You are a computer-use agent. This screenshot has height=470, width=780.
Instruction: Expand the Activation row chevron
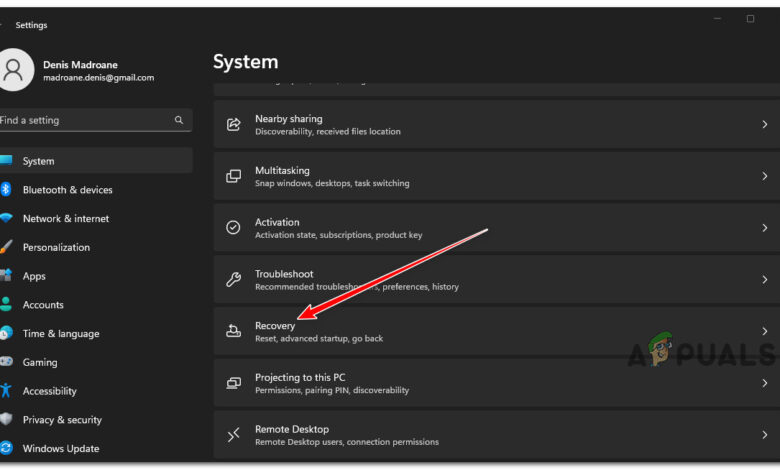[765, 228]
